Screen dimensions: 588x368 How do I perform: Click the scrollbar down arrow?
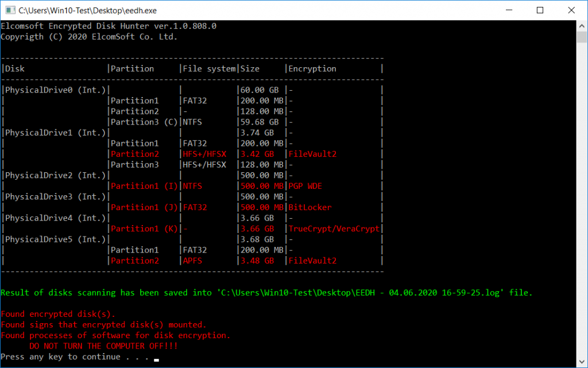(581, 362)
